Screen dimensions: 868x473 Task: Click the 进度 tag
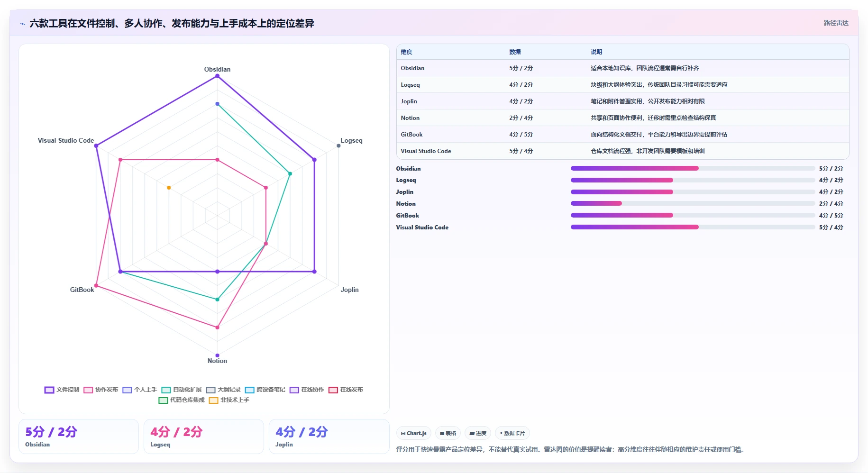[478, 433]
